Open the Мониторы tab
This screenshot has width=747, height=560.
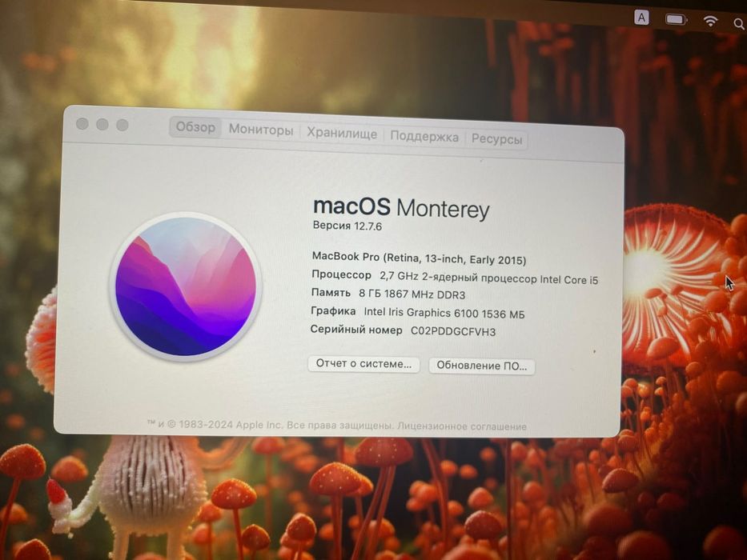click(260, 130)
